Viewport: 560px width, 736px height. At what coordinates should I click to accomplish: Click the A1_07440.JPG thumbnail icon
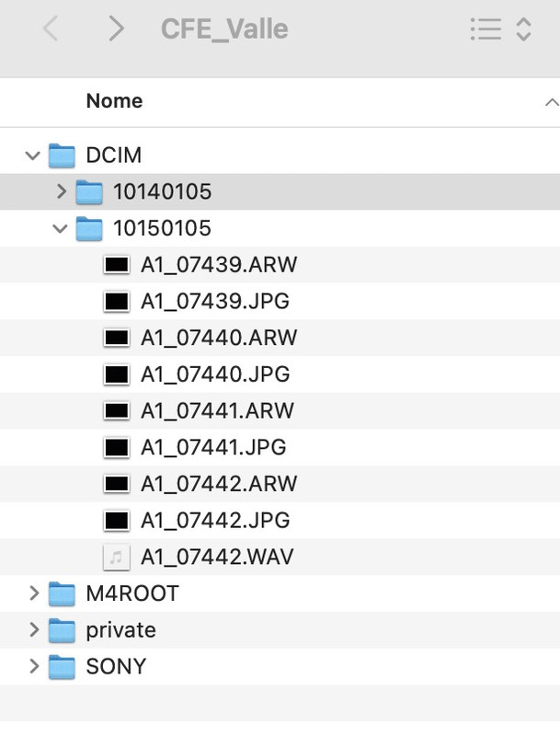click(x=116, y=374)
